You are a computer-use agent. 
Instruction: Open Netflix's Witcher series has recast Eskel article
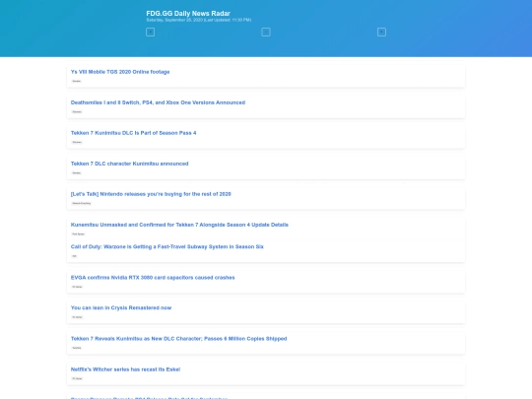pyautogui.click(x=125, y=369)
